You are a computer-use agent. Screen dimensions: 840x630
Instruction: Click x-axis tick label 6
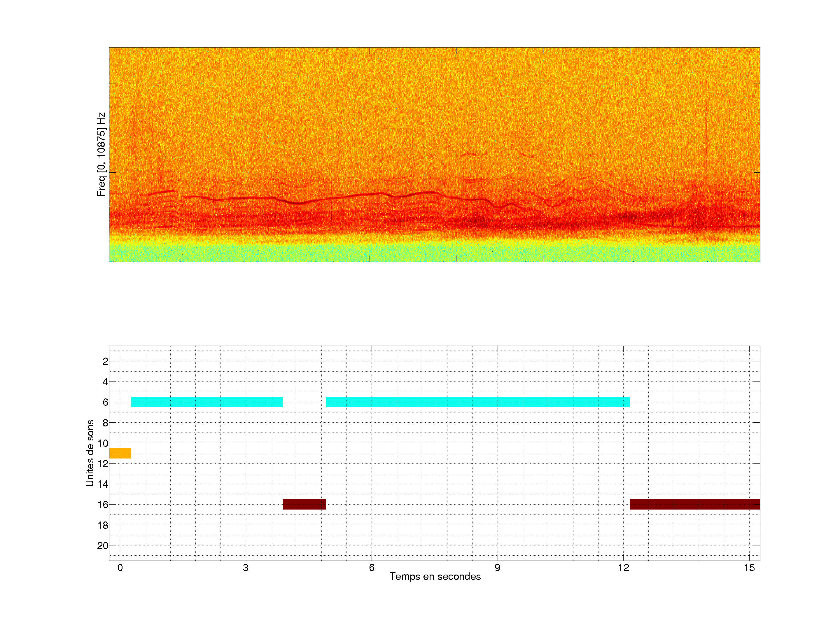click(x=371, y=568)
